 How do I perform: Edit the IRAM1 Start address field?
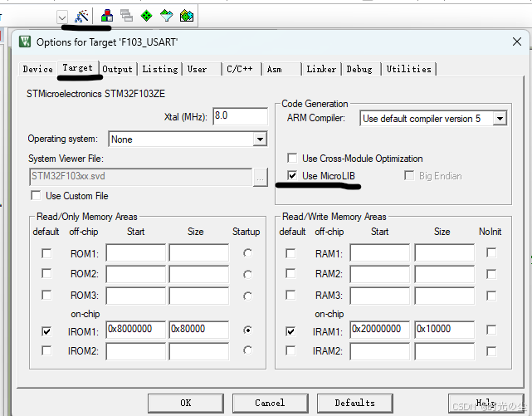380,330
